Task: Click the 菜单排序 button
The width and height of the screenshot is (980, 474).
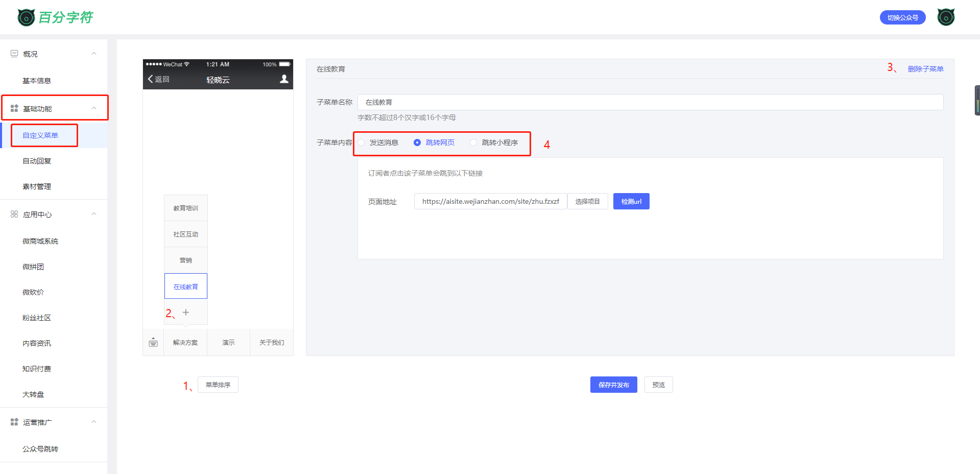Action: (218, 385)
